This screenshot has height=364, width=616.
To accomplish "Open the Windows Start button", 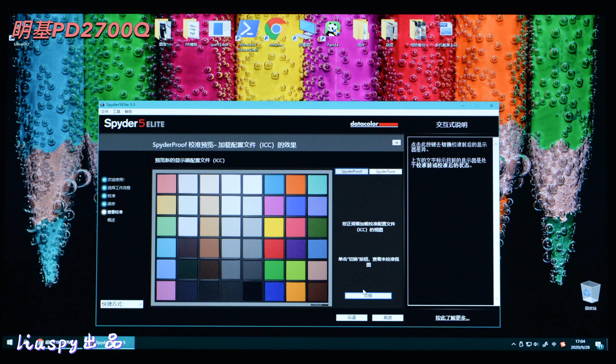I will 10,342.
